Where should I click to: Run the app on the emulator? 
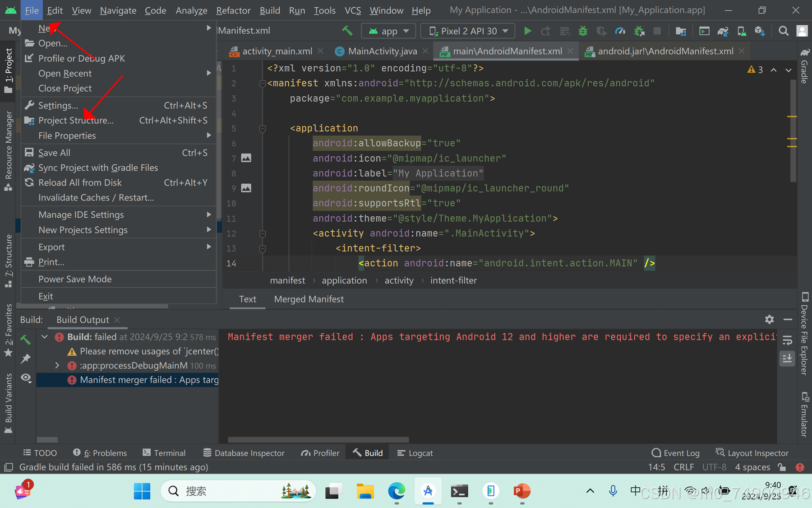click(527, 31)
